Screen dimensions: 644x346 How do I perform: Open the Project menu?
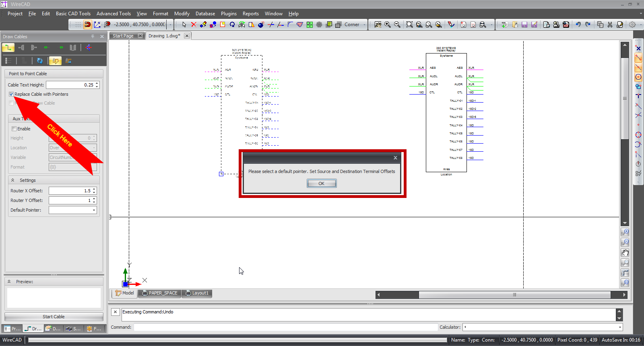click(x=15, y=14)
